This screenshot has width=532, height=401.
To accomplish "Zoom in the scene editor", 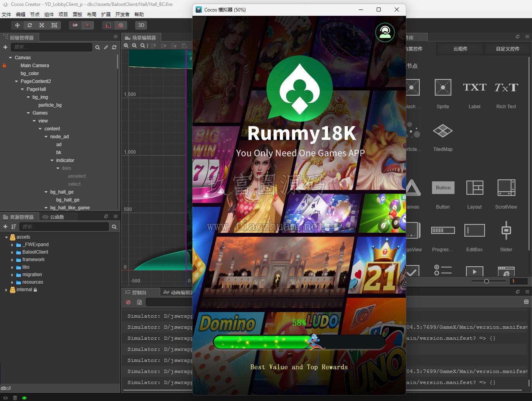I will pos(126,45).
